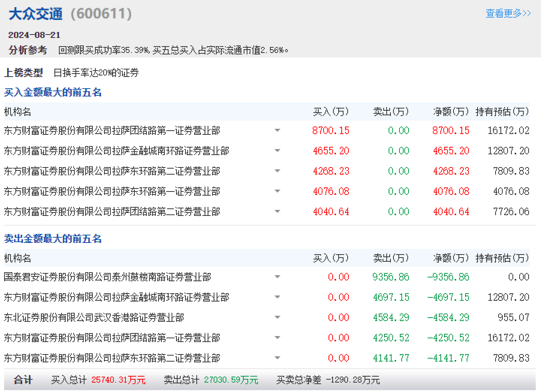Click the 合计 label in summary row
The width and height of the screenshot is (541, 392).
tap(23, 380)
